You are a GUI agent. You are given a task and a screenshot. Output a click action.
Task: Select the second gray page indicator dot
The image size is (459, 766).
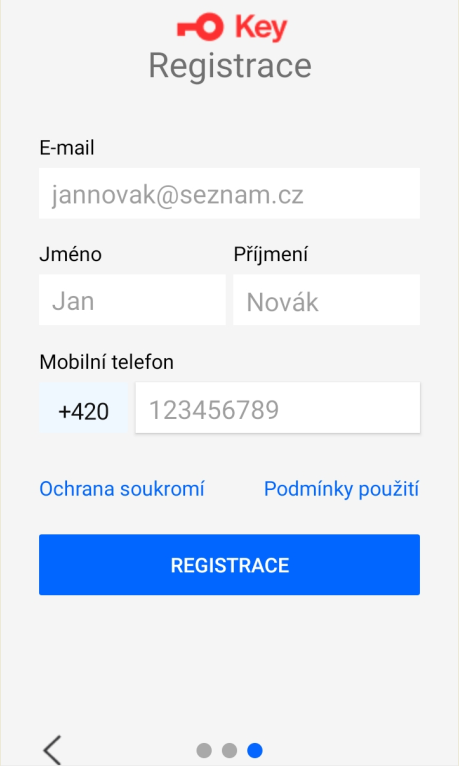click(x=230, y=750)
